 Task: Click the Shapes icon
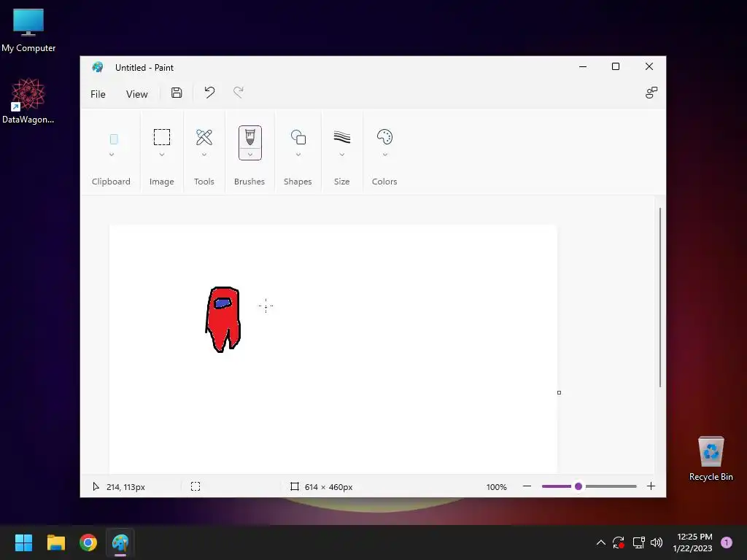coord(298,137)
